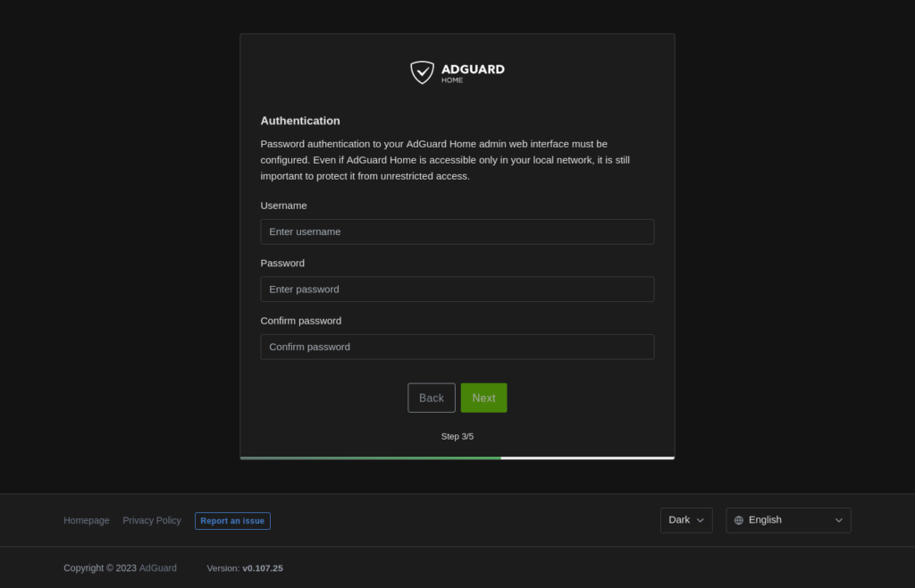Focus the Enter username input field

[457, 231]
